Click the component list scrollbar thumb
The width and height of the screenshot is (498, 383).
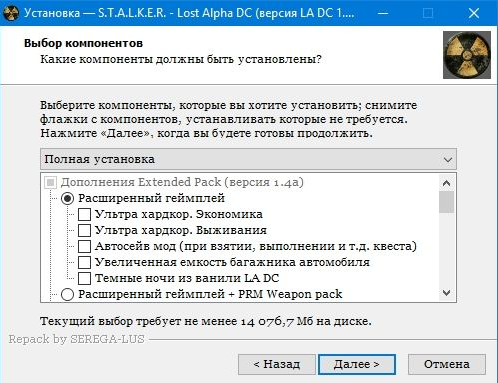click(446, 202)
